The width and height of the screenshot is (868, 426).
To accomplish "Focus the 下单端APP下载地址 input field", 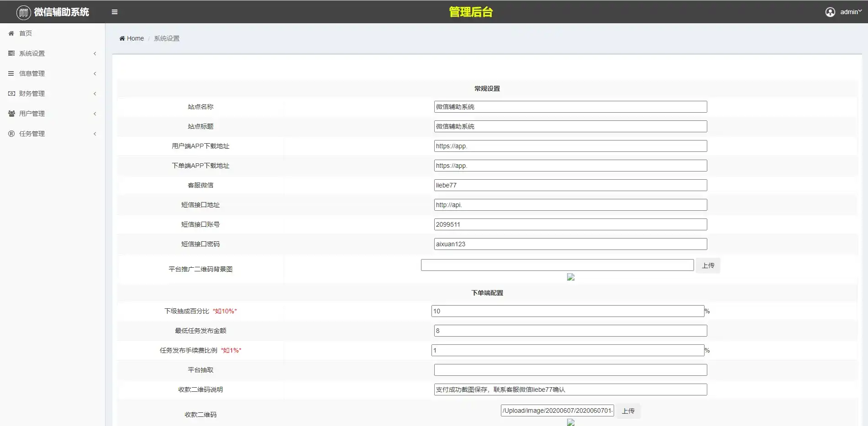I will click(570, 166).
